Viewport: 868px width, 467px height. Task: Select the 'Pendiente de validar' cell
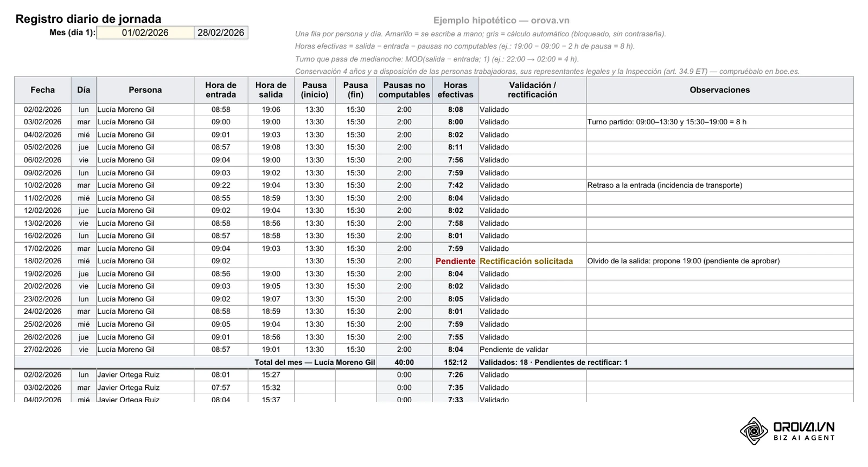point(532,350)
